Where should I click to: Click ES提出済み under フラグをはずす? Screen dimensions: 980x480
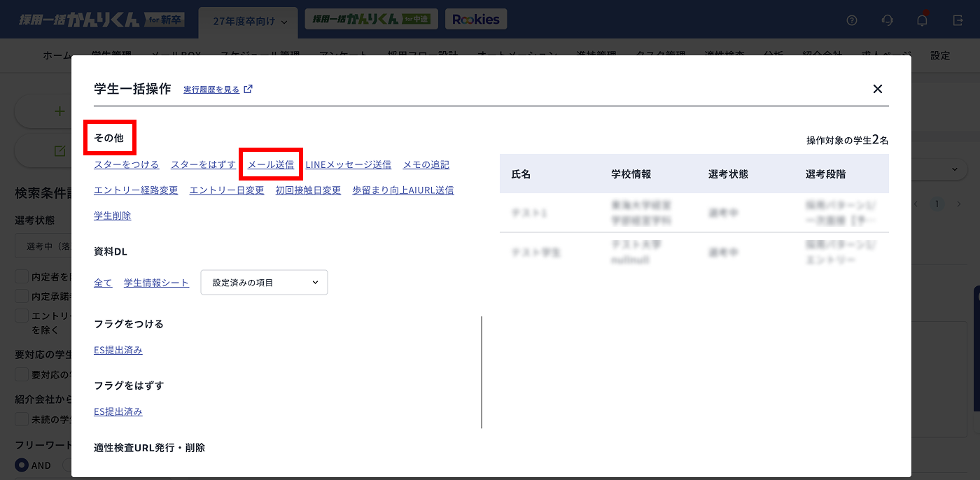(x=118, y=411)
